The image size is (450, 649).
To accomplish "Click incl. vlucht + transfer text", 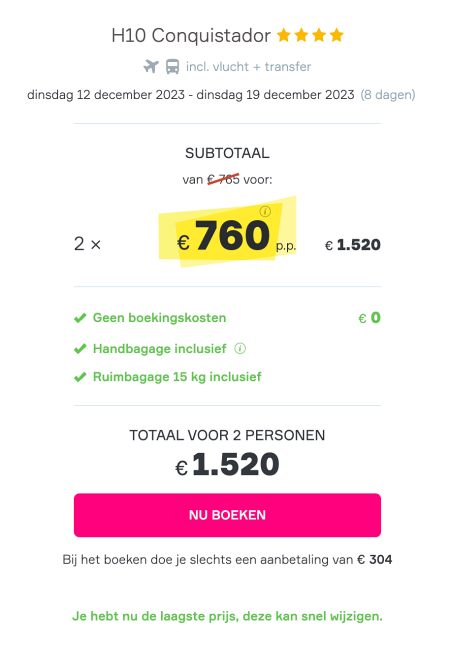I will point(248,67).
